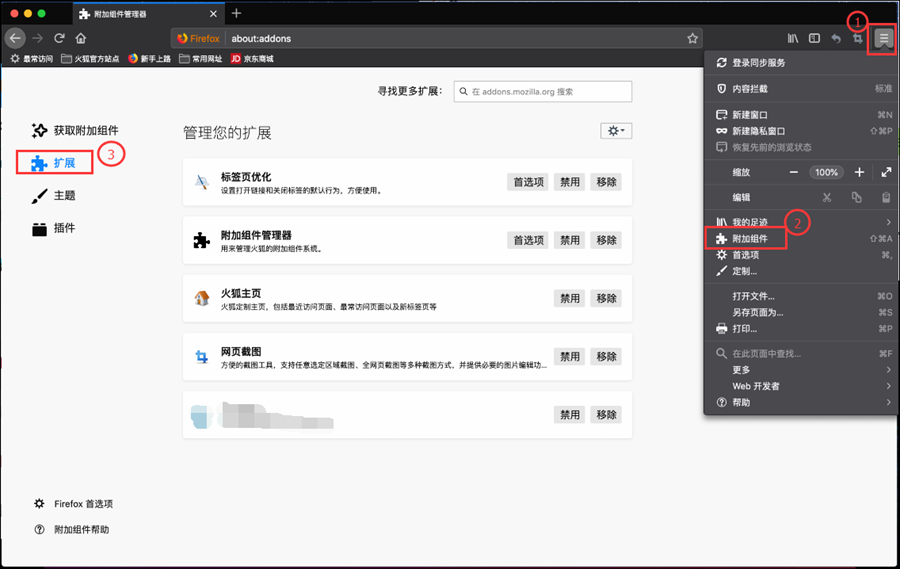This screenshot has height=569, width=900.
Task: Disable the 标签页优化 extension
Action: pos(569,182)
